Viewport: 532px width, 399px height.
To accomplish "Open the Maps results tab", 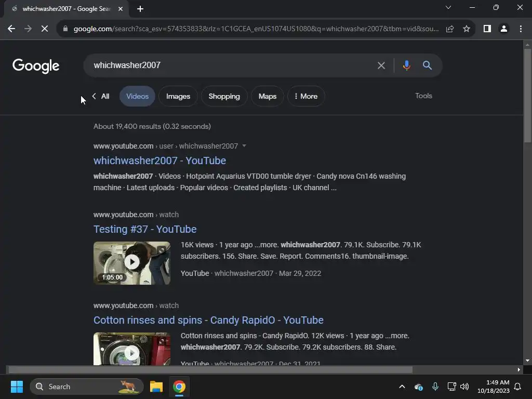I will coord(268,96).
